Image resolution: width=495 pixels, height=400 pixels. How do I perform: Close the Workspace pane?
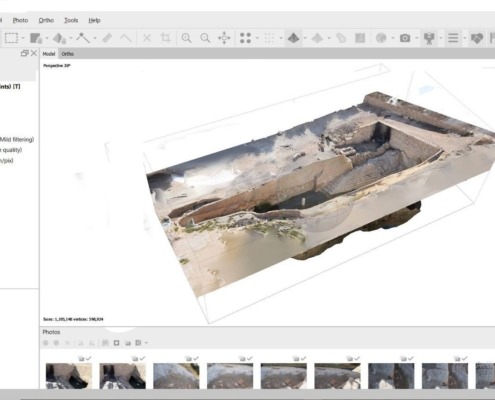coord(34,53)
